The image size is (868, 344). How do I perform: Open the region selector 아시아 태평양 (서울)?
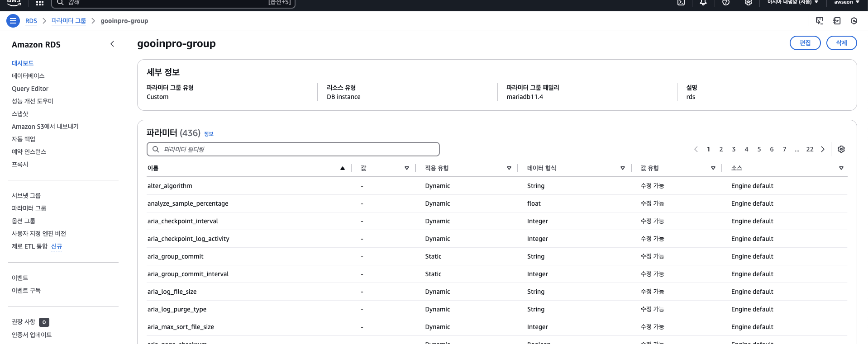tap(793, 3)
